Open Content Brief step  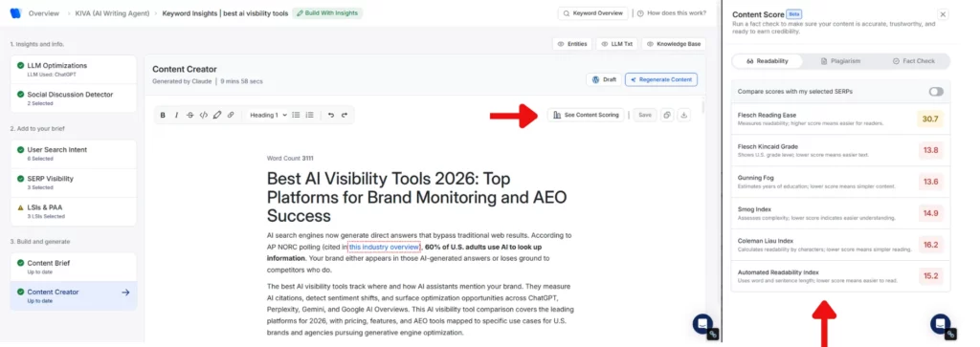pyautogui.click(x=73, y=267)
